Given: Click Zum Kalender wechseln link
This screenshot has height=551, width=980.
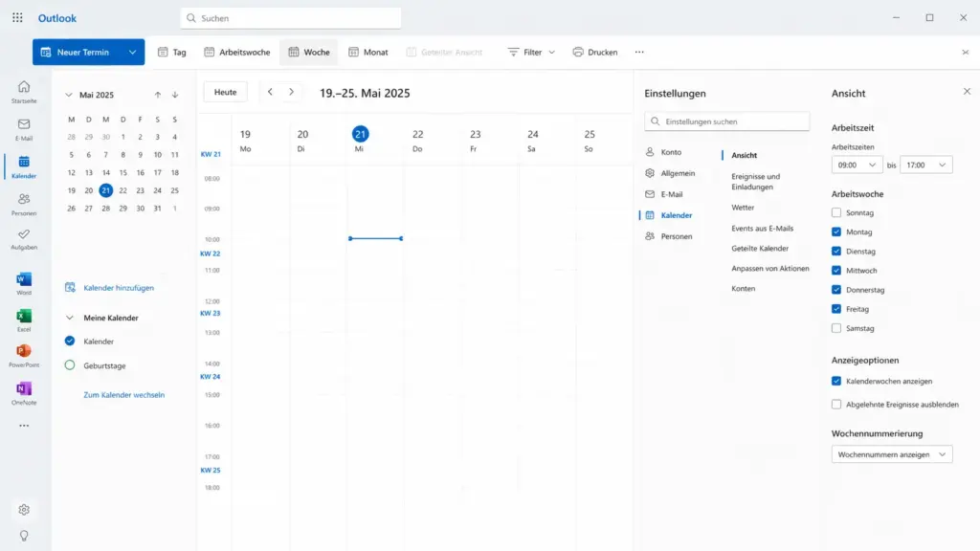Looking at the screenshot, I should (x=123, y=395).
